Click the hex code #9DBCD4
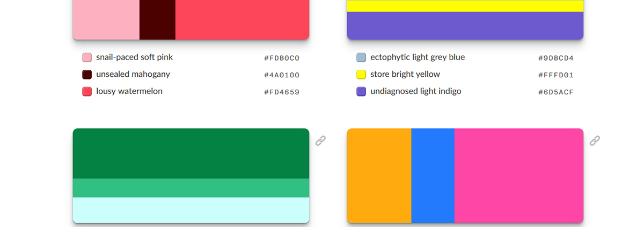The image size is (644, 227). pos(556,58)
